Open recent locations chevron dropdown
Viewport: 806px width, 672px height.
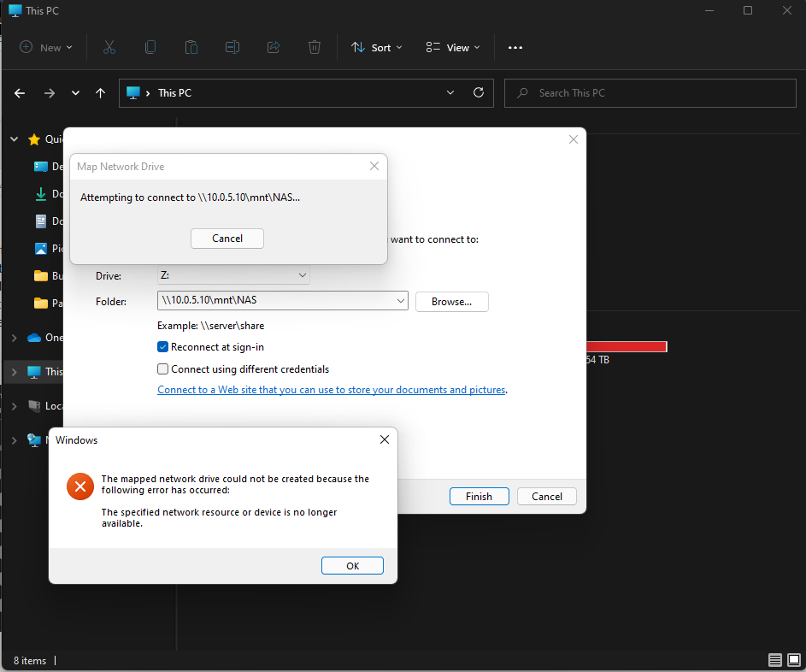coord(75,93)
